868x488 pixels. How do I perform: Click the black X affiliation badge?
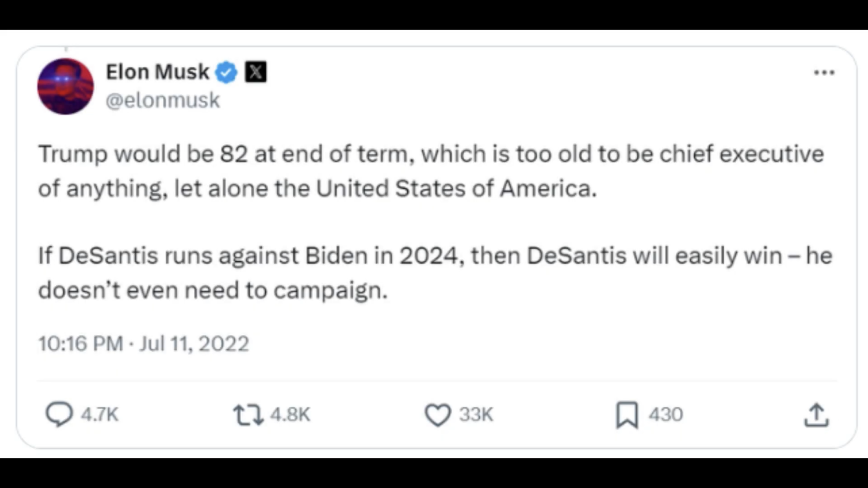pyautogui.click(x=256, y=72)
